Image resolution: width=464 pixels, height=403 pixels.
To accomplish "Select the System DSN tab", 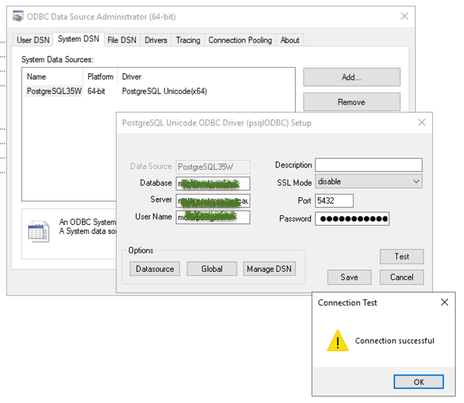I will tap(79, 39).
